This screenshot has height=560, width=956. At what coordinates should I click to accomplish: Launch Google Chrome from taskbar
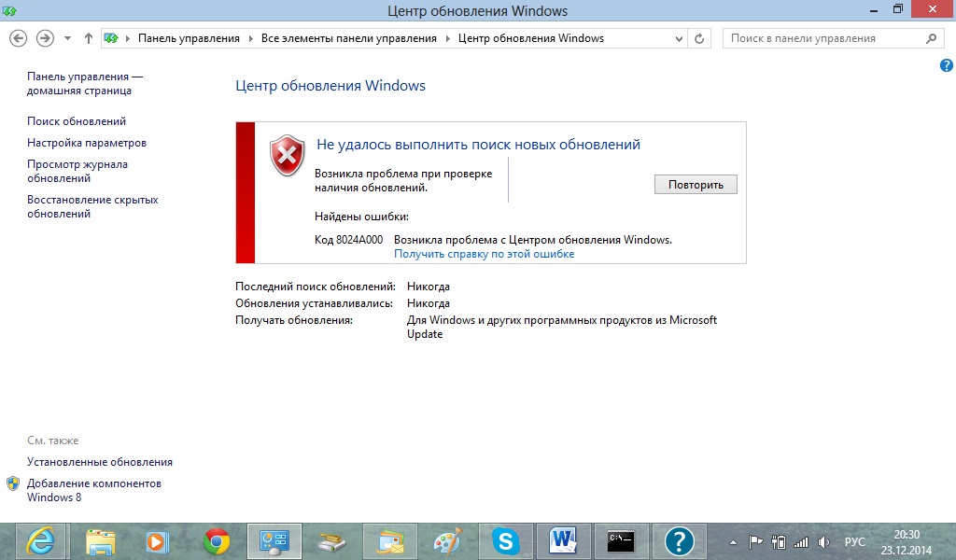(x=217, y=541)
